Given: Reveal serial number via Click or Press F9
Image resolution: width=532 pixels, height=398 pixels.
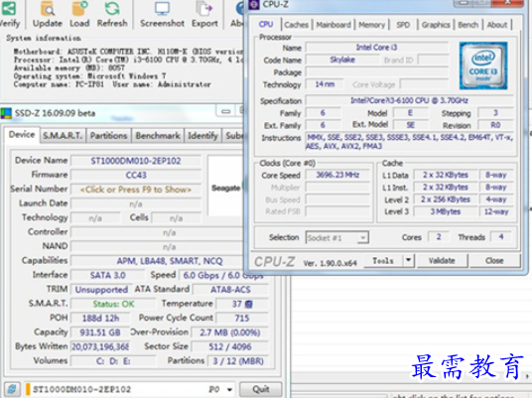Looking at the screenshot, I should click(136, 190).
